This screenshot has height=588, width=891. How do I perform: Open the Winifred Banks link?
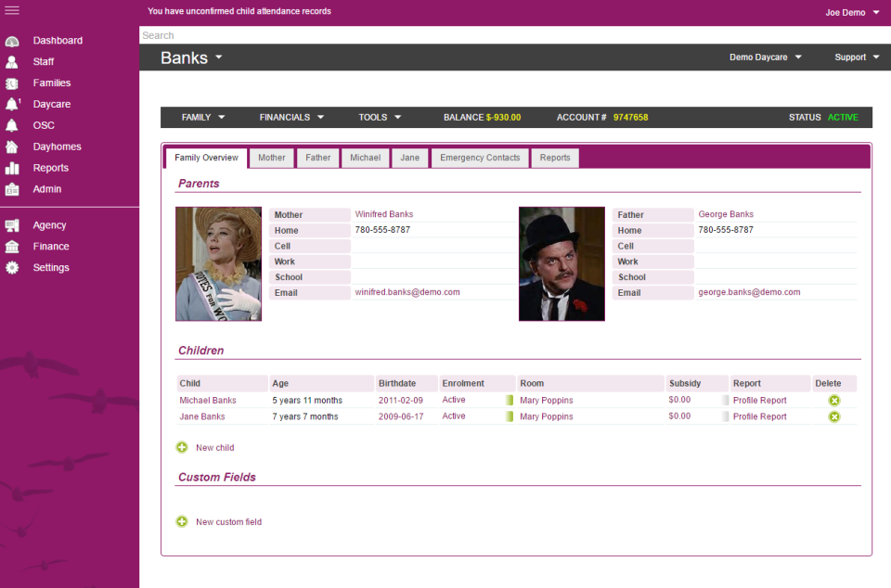384,214
